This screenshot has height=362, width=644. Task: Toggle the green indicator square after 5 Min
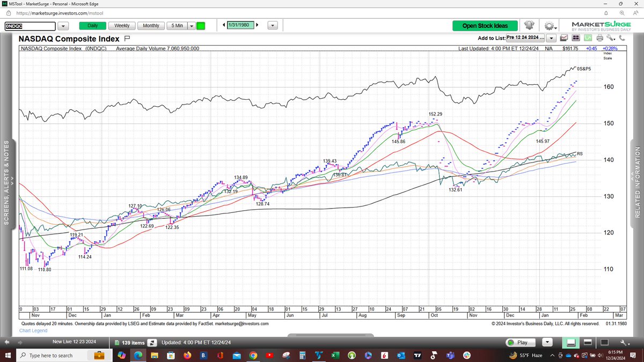pos(201,25)
